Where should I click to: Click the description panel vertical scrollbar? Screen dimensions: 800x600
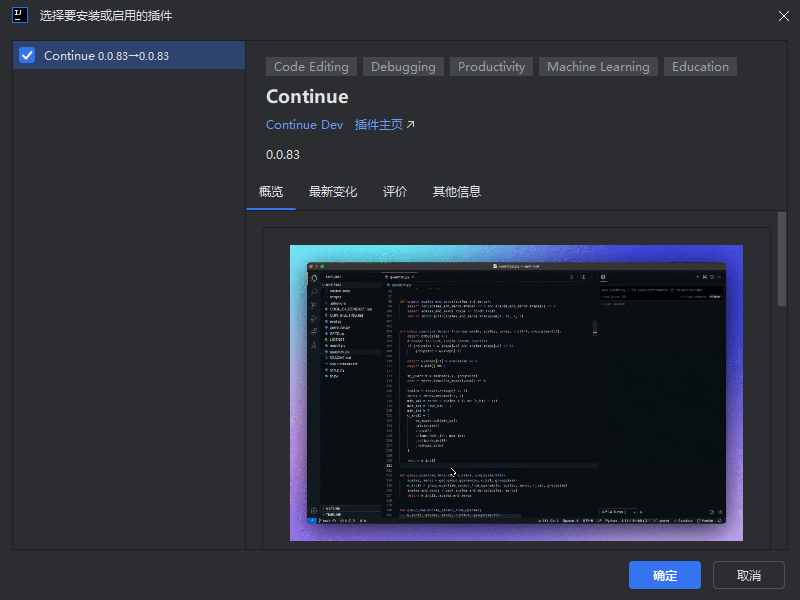pos(782,259)
